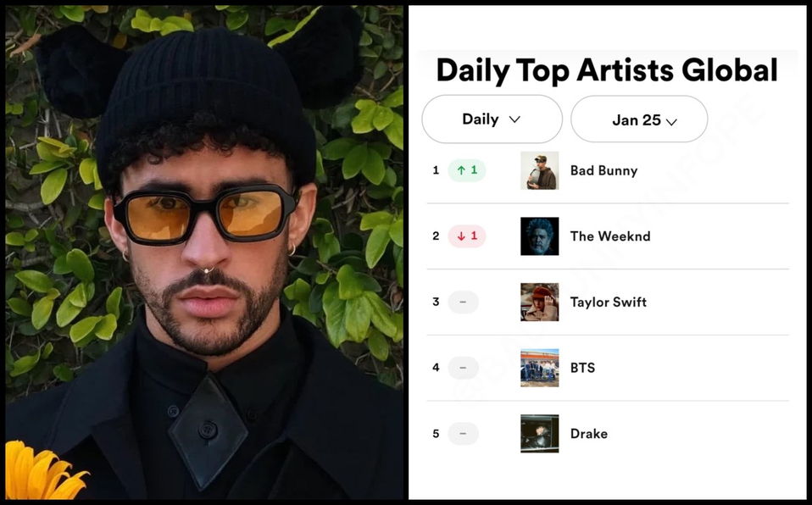Click The Weeknd artist name
The image size is (812, 505).
click(x=610, y=236)
